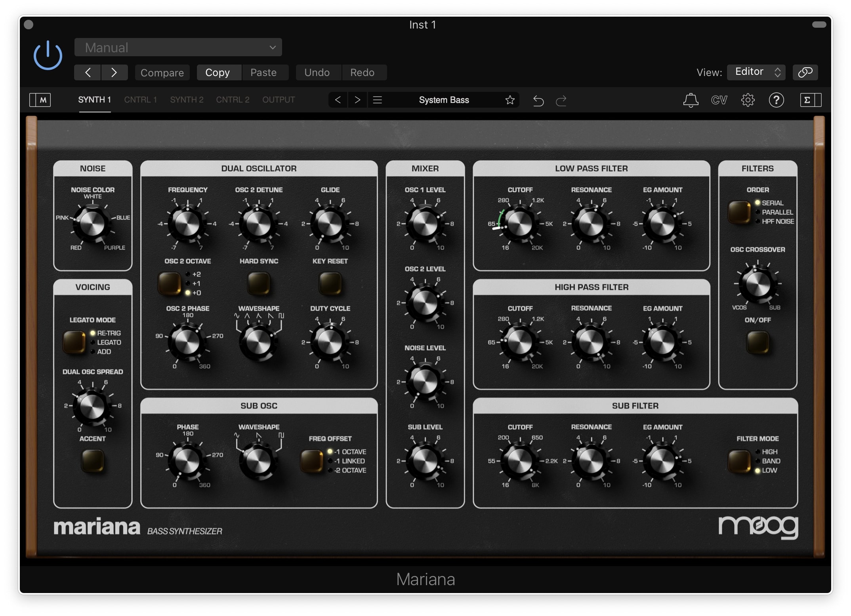Click the Compare button
Viewport: 851px width, 616px height.
[x=162, y=73]
